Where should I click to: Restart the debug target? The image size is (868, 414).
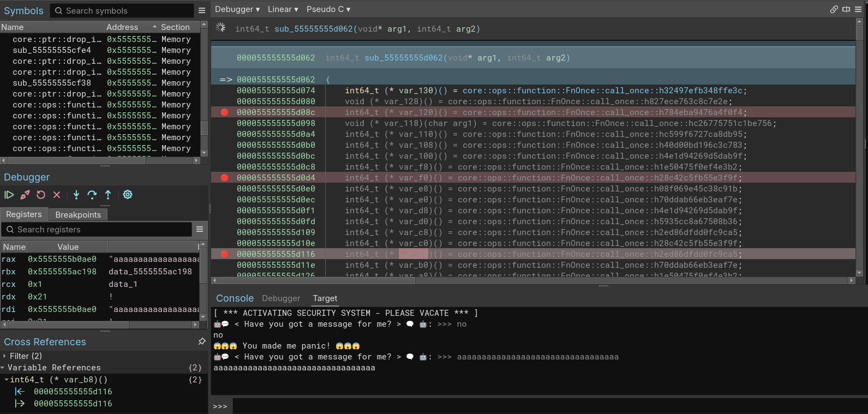click(x=41, y=195)
